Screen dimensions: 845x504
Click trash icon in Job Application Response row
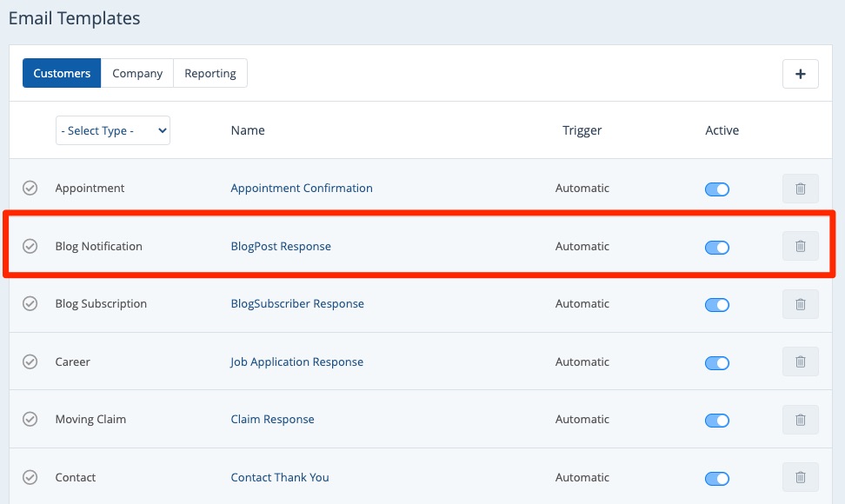click(x=800, y=362)
